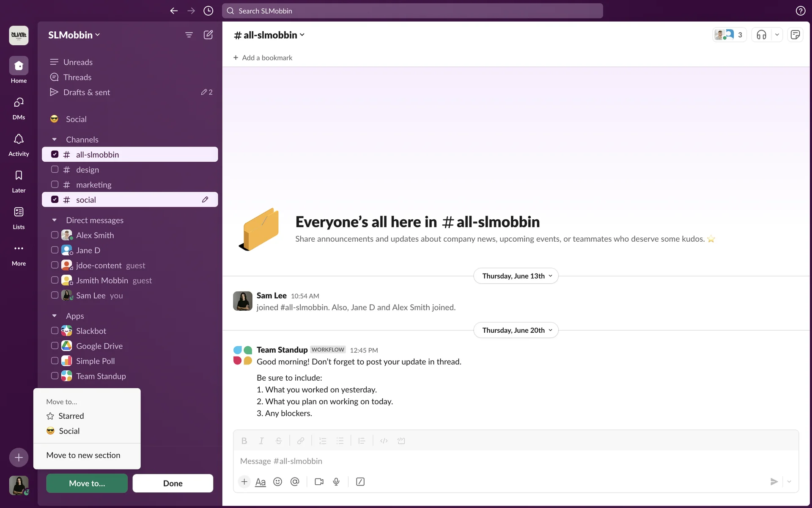Open the Drafts & sent view
Image resolution: width=812 pixels, height=508 pixels.
pyautogui.click(x=87, y=92)
